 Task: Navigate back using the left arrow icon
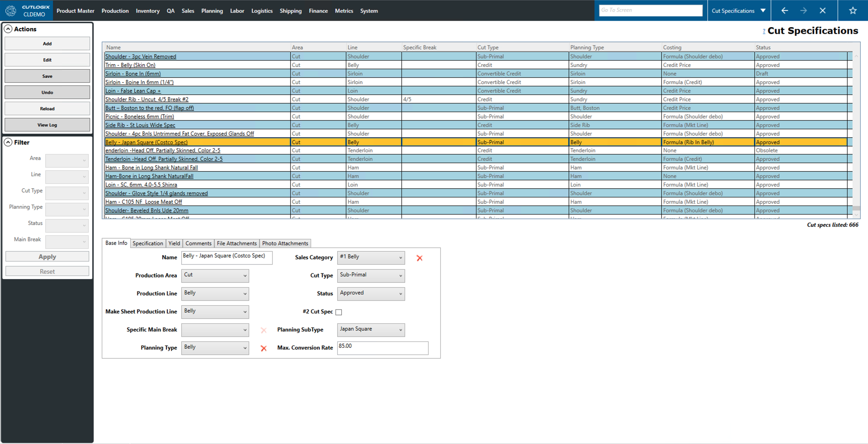coord(785,10)
